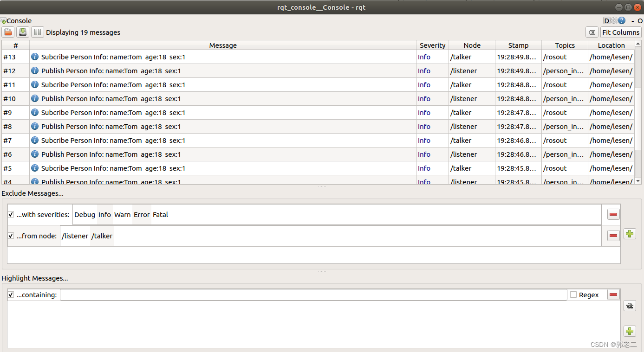Select message row #9
The width and height of the screenshot is (644, 352).
click(318, 113)
